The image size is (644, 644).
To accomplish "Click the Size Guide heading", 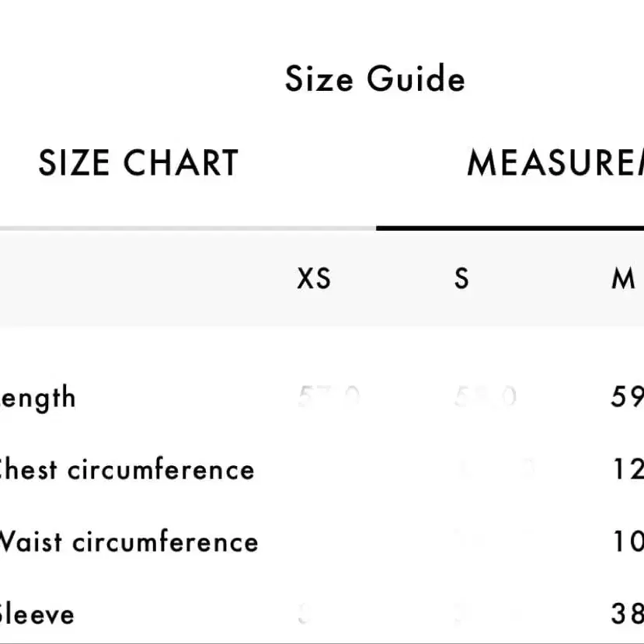I will click(x=375, y=79).
